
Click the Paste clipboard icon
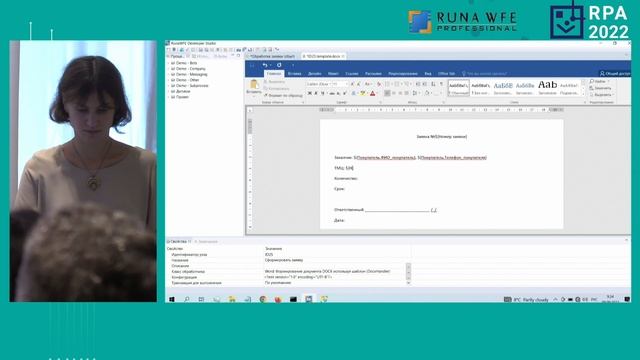point(254,84)
